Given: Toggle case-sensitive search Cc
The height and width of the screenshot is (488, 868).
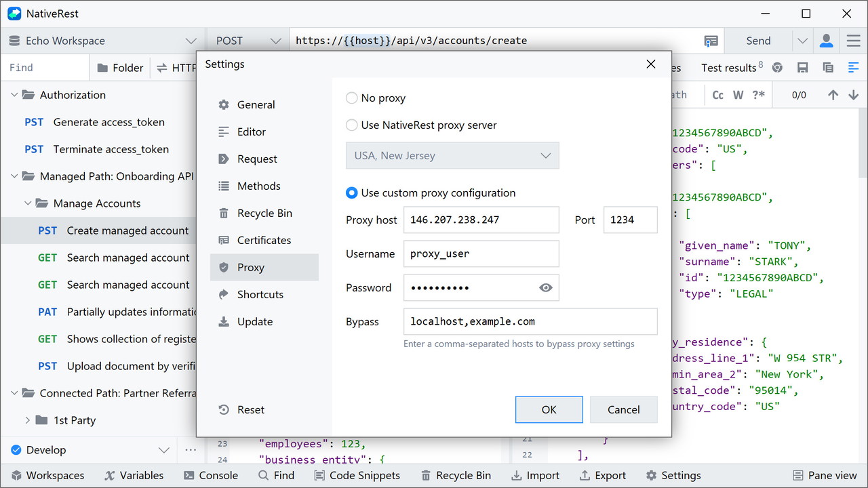Looking at the screenshot, I should 718,95.
